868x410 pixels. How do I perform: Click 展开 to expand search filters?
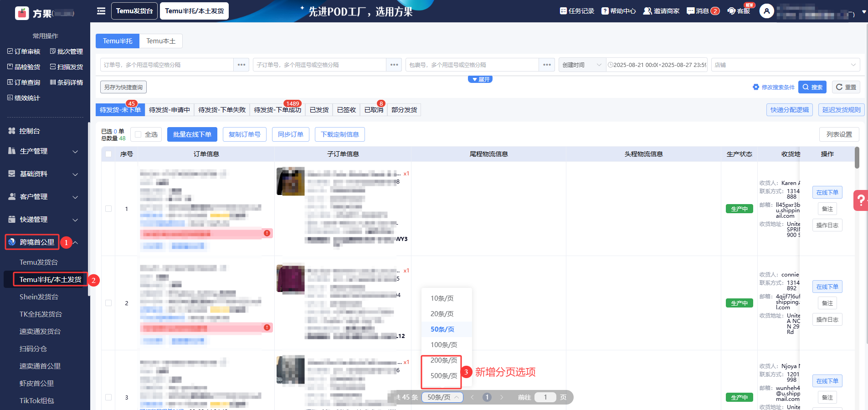point(480,79)
